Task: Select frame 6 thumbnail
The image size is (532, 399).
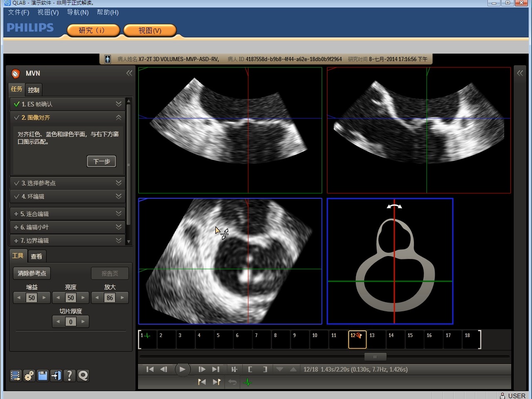Action: [x=243, y=340]
